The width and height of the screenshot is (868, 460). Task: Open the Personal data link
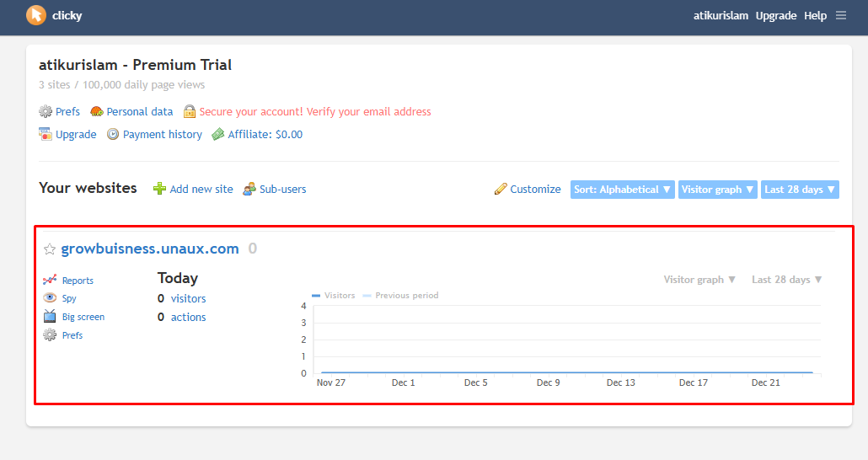point(140,111)
